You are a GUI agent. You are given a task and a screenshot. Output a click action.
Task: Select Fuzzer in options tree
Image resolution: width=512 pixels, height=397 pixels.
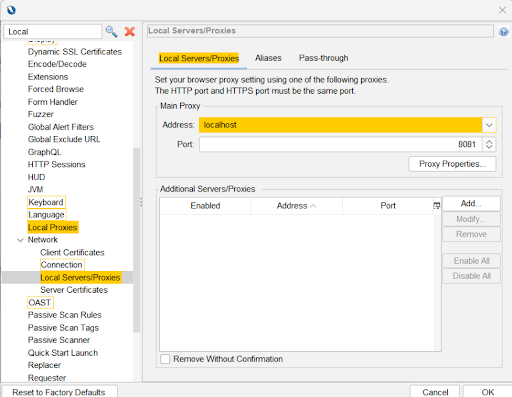(41, 114)
